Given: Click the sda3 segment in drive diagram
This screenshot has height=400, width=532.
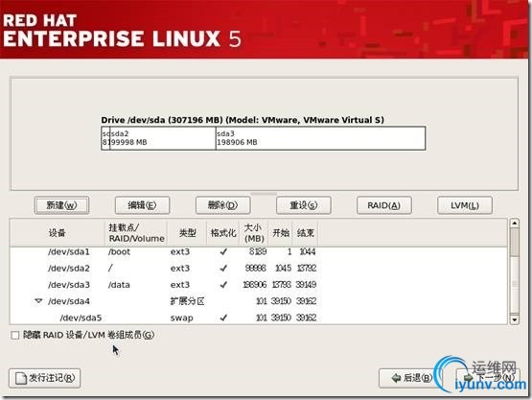Looking at the screenshot, I should click(x=320, y=138).
